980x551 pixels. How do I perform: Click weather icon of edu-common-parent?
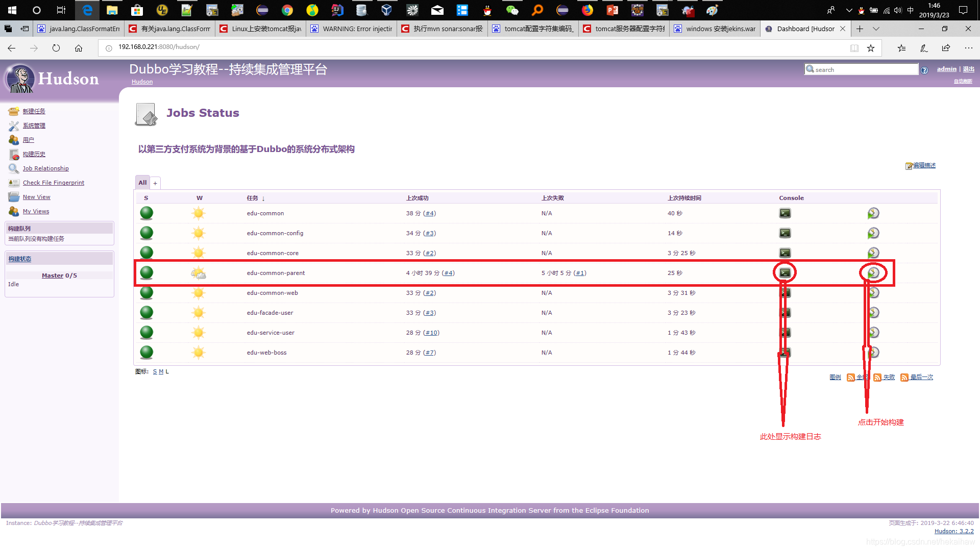pos(199,273)
